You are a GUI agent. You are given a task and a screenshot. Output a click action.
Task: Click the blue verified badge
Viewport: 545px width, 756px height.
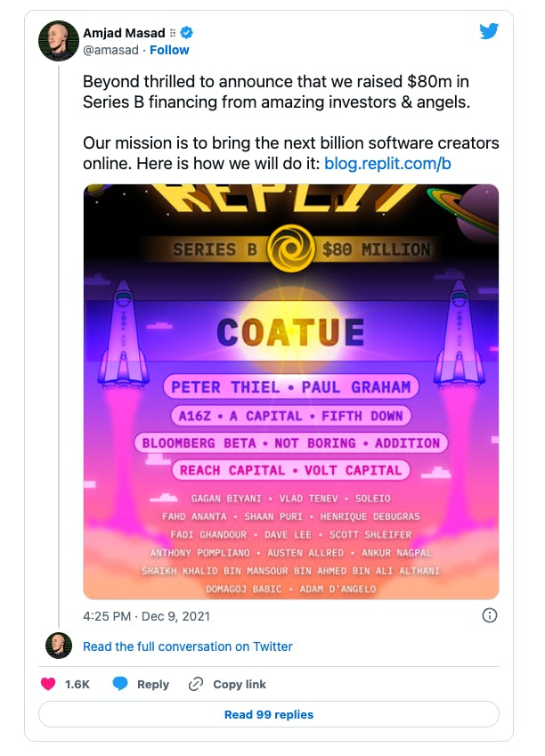tap(187, 33)
